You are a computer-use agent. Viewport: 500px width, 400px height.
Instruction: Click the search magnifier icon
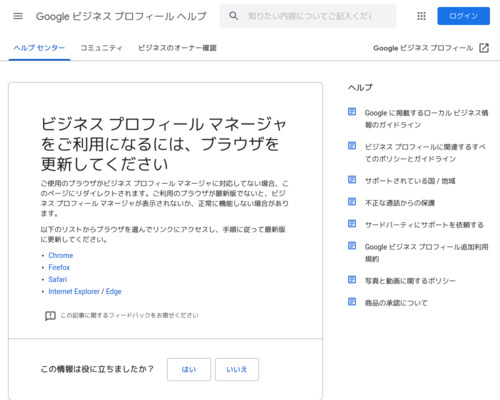[234, 16]
